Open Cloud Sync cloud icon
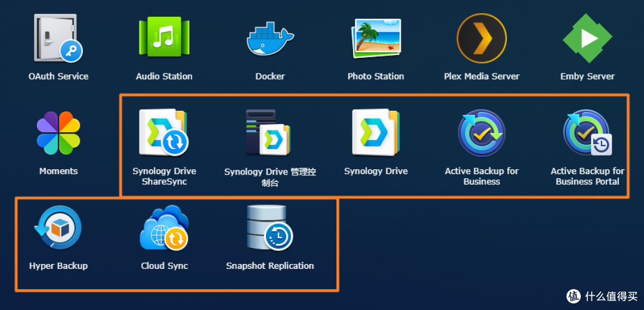644x310 pixels. tap(164, 228)
